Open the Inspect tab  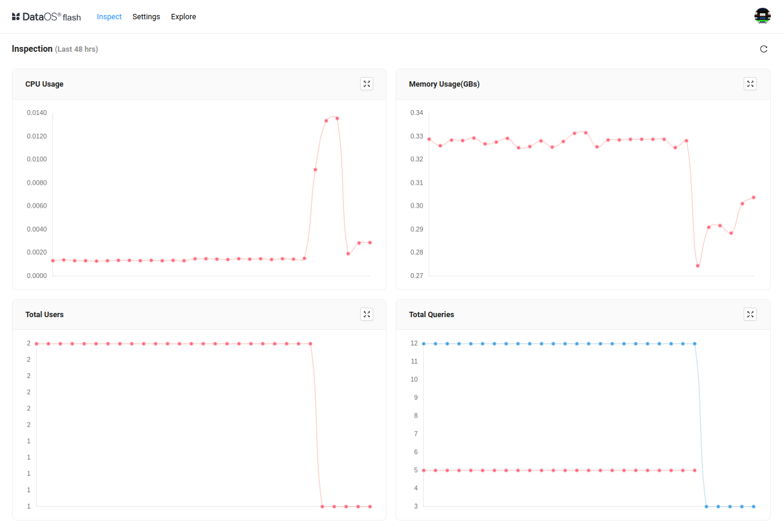pos(109,17)
